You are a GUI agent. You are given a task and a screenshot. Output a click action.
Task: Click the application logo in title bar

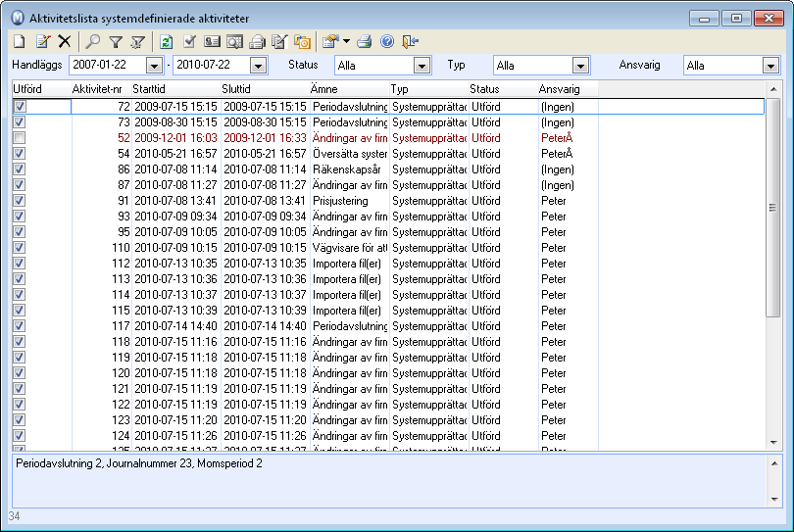(x=18, y=19)
